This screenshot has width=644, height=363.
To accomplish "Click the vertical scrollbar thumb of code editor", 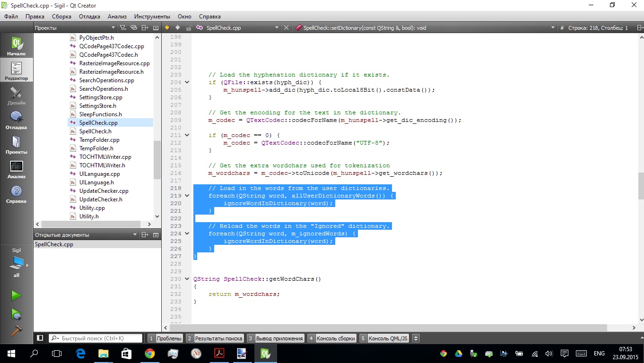I will pyautogui.click(x=641, y=186).
